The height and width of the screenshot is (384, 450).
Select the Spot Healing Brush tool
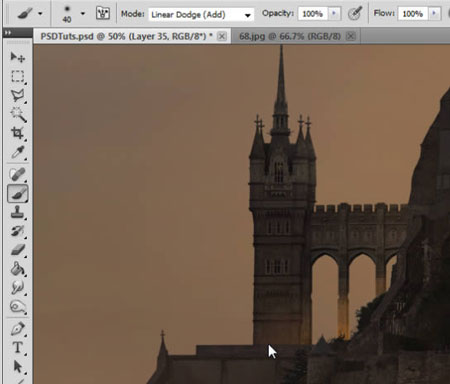(17, 174)
